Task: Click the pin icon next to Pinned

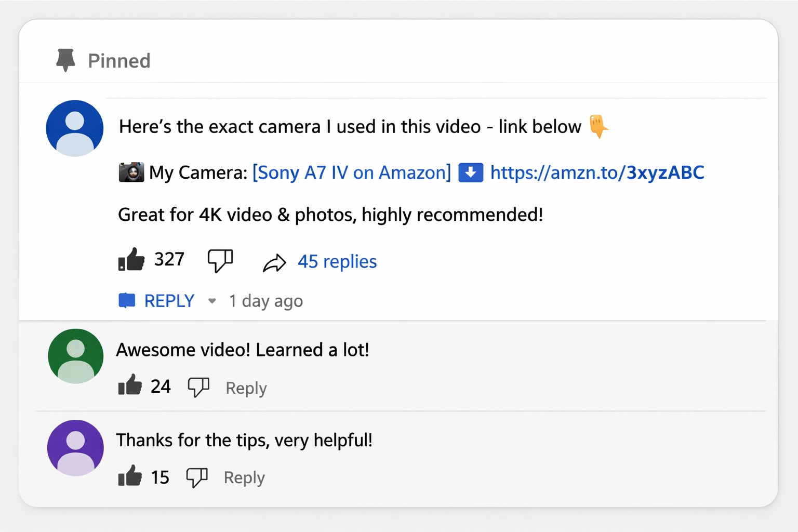Action: pyautogui.click(x=65, y=59)
